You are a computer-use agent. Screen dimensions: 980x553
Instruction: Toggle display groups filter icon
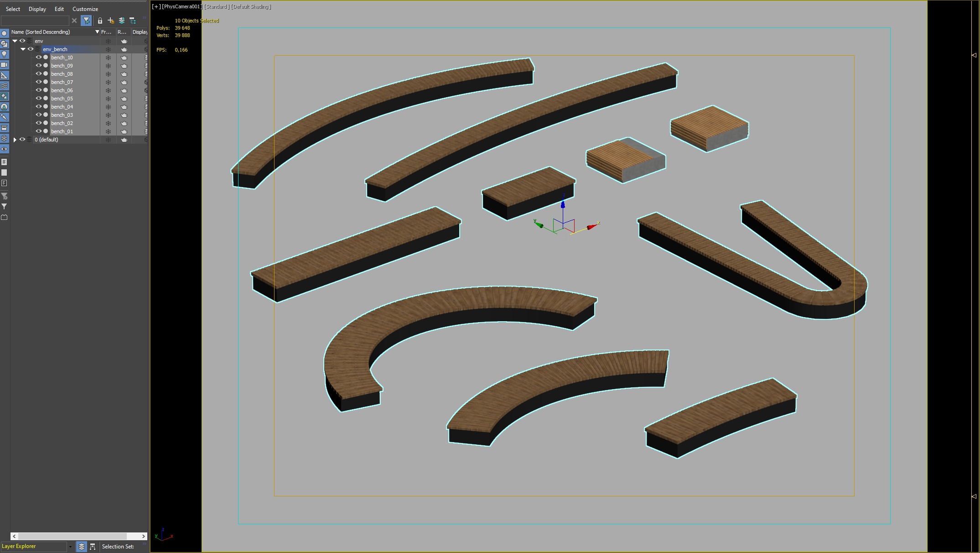4,96
